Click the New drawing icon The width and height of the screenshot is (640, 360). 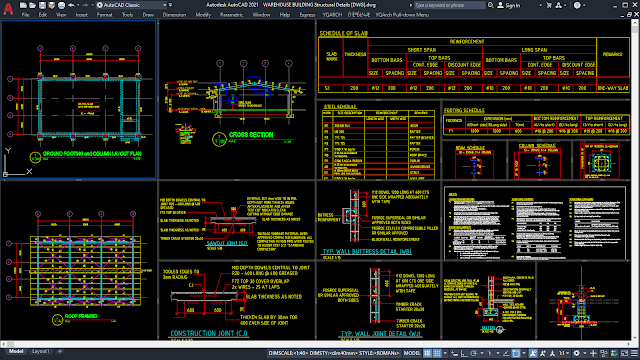click(x=23, y=5)
